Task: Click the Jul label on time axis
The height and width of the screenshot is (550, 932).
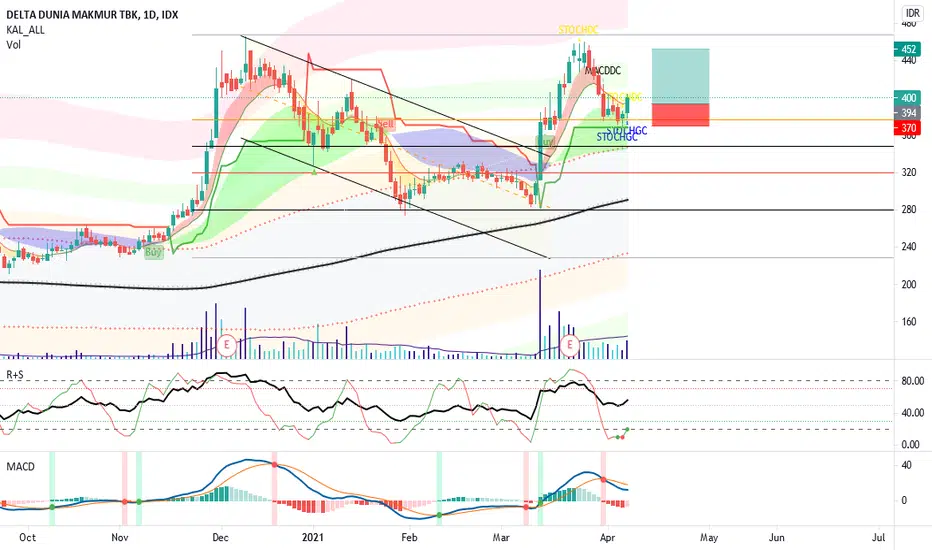Action: [879, 538]
